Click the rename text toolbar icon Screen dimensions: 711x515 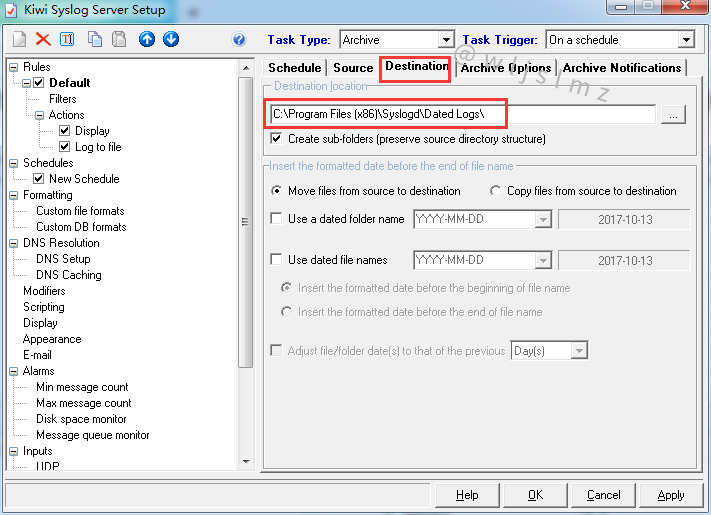click(67, 39)
